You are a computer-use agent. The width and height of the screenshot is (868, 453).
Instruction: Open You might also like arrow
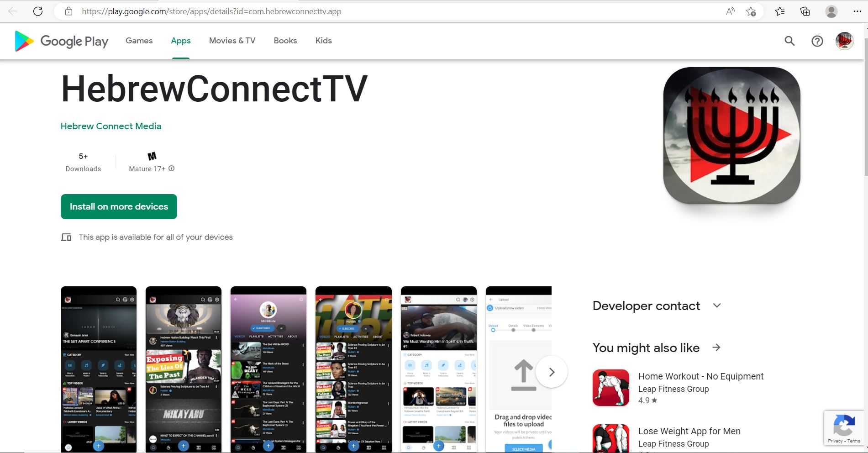click(x=716, y=348)
